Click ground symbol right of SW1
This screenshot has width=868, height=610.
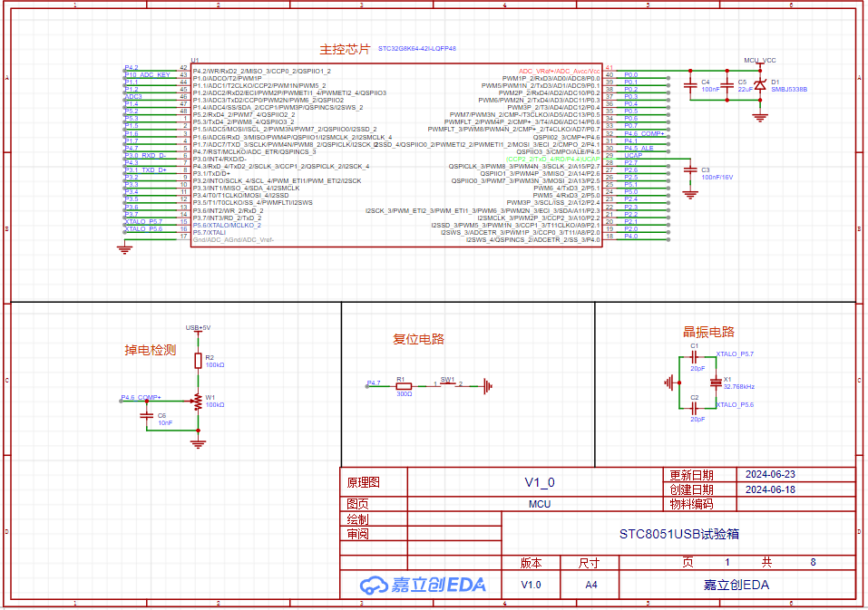pos(487,386)
